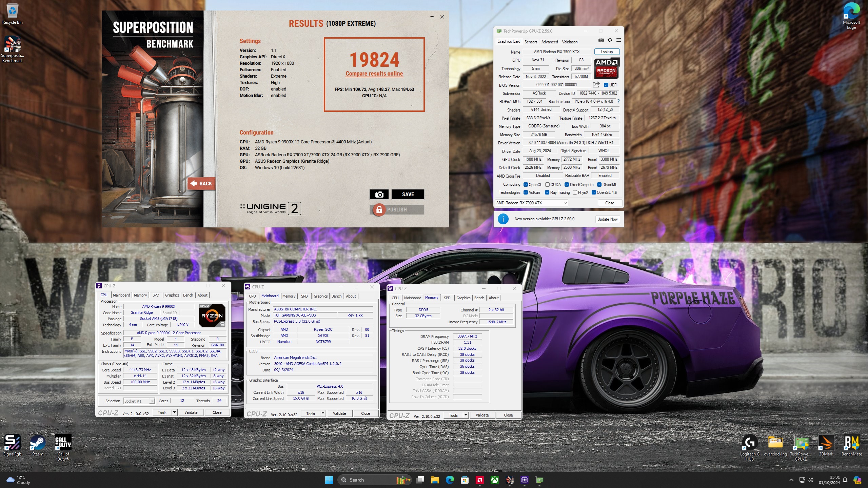Open the Windows Start menu
The image size is (868, 488).
coord(329,480)
